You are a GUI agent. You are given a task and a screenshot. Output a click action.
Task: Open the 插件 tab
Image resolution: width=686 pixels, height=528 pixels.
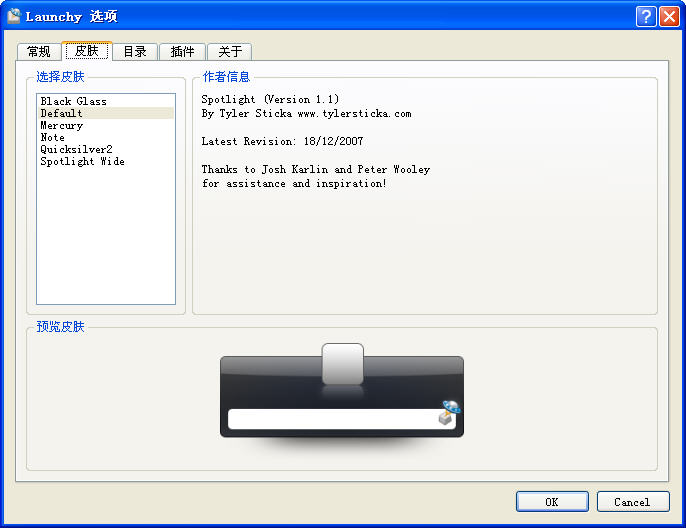pyautogui.click(x=182, y=52)
